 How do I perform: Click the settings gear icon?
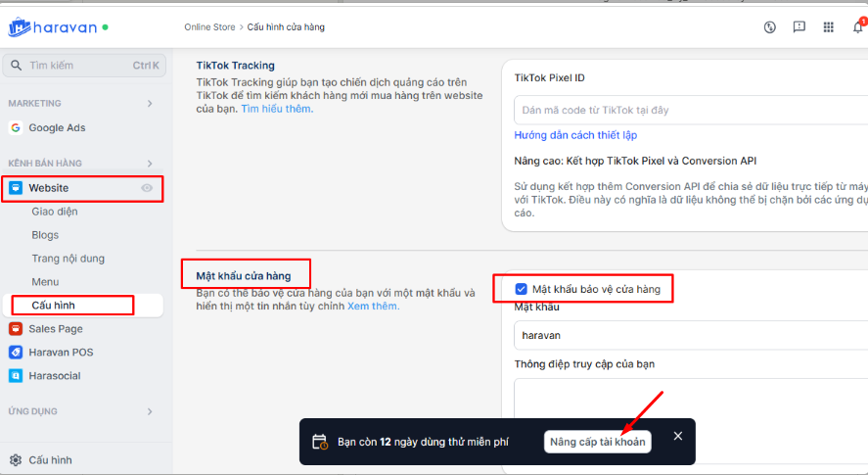[16, 460]
